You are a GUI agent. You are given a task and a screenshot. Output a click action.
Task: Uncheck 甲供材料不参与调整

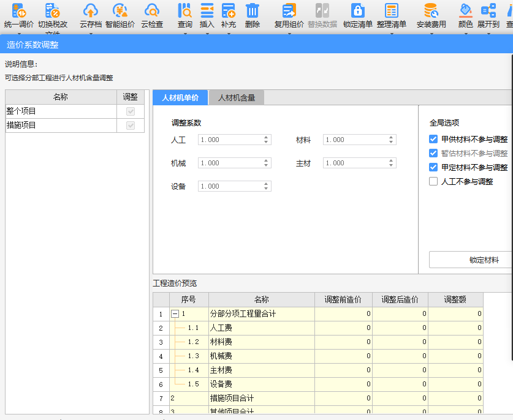click(433, 139)
